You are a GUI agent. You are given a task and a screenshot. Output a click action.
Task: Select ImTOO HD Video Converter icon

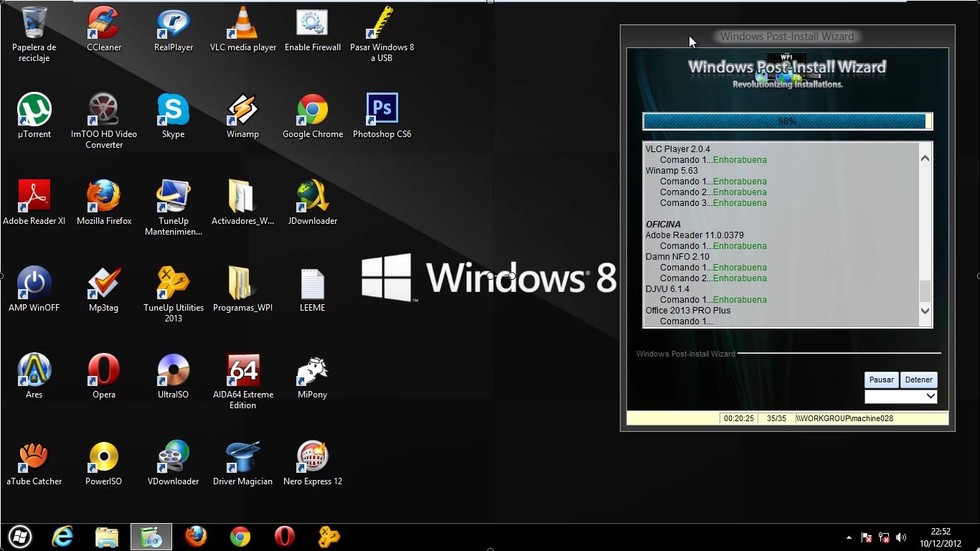104,121
